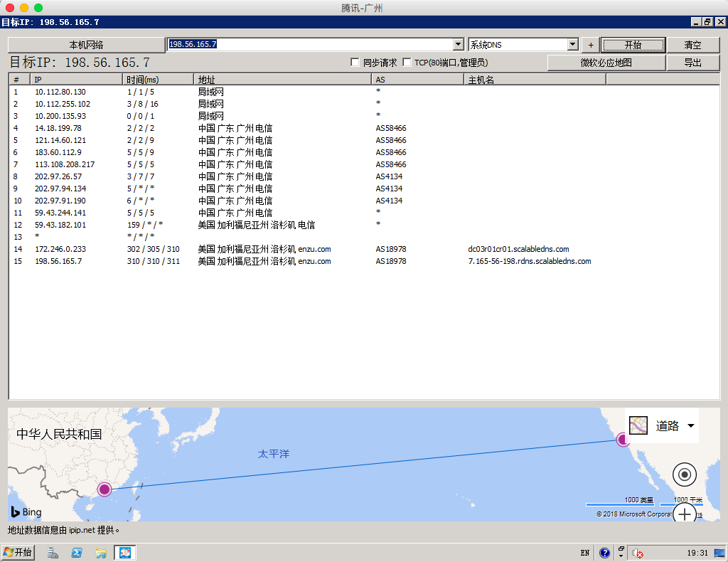Open 微软必应地图 map selector button
The image size is (728, 562).
point(606,63)
